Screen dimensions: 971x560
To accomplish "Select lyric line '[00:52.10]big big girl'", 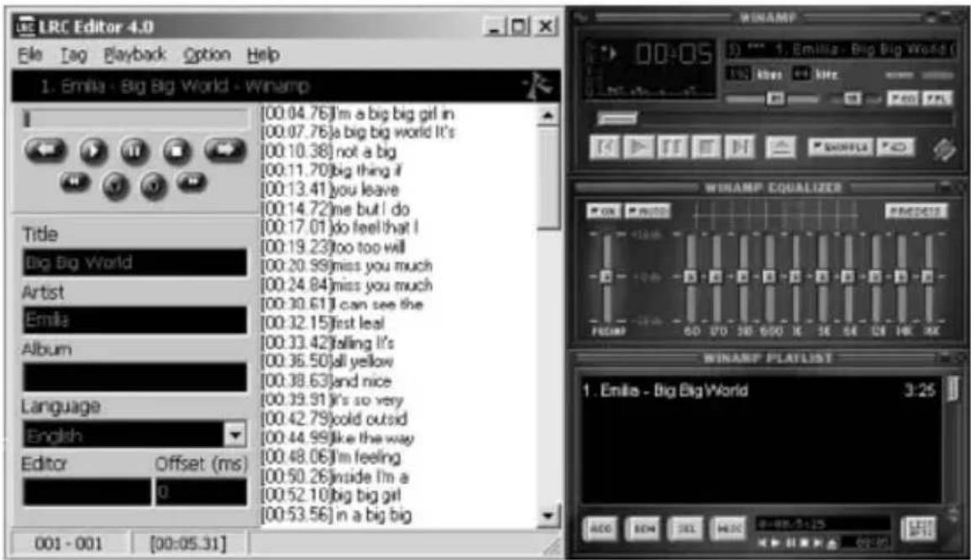I will (x=331, y=495).
